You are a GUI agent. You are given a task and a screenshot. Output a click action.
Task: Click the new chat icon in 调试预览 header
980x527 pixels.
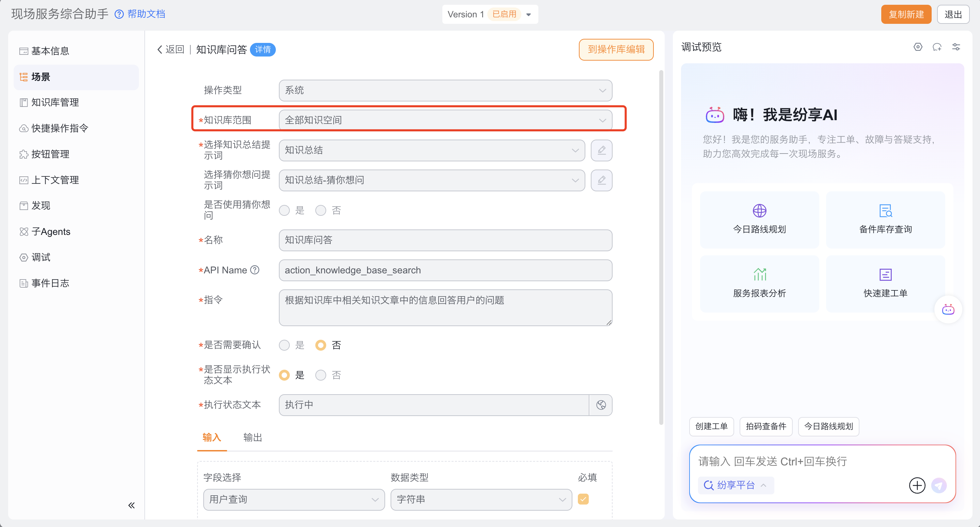tap(937, 47)
